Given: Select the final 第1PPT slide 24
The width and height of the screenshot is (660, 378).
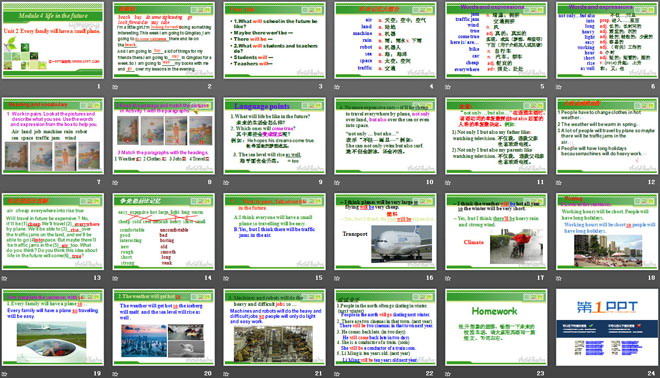Looking at the screenshot, I should [x=607, y=327].
